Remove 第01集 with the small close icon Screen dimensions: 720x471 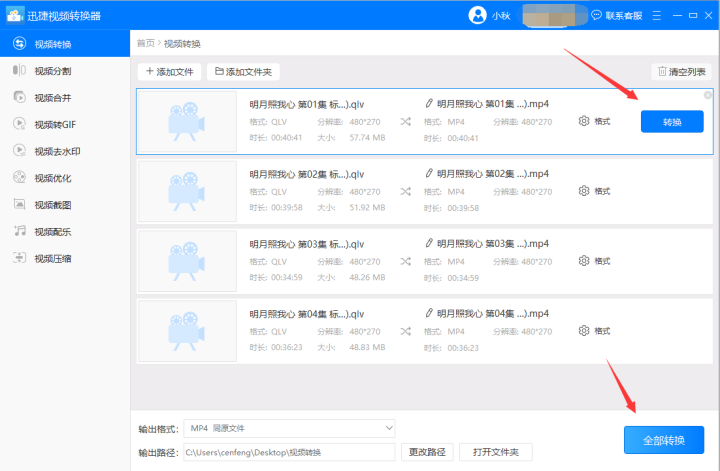[708, 95]
